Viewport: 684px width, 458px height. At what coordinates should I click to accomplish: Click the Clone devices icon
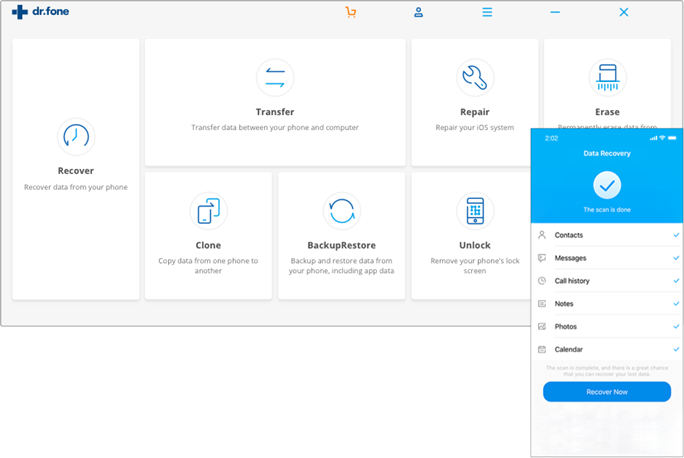(209, 211)
